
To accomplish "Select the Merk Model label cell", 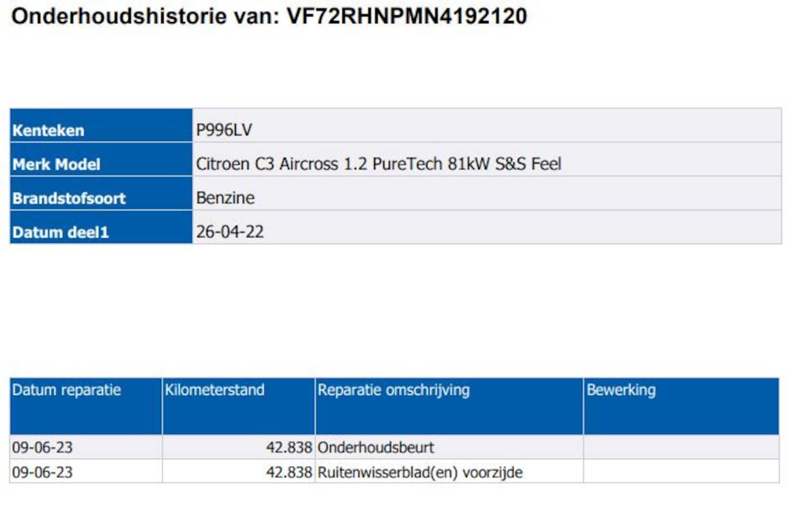I will tap(101, 160).
